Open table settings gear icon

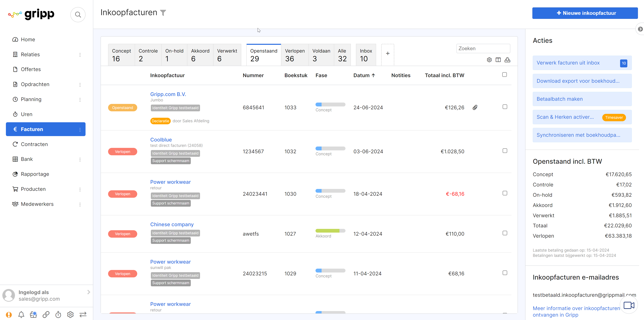point(489,60)
